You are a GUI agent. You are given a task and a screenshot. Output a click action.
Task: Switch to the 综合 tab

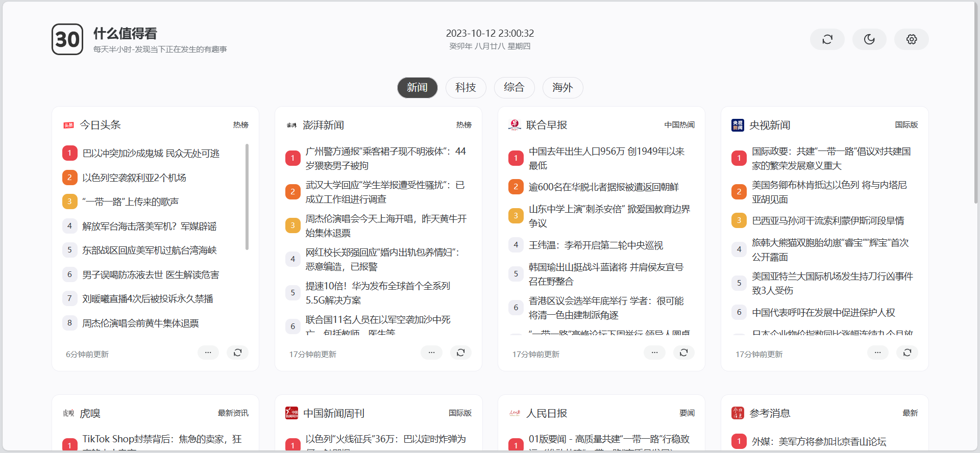coord(514,88)
